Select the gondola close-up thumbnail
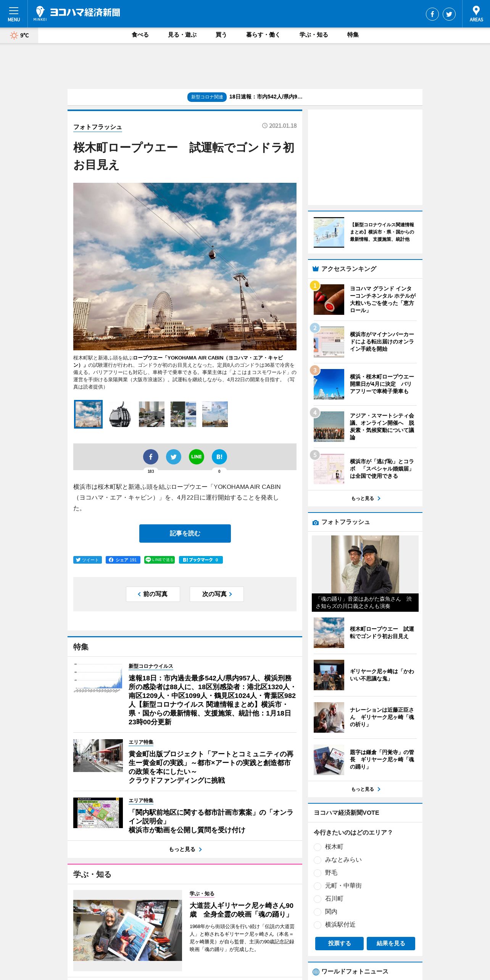Image resolution: width=490 pixels, height=980 pixels. click(120, 414)
